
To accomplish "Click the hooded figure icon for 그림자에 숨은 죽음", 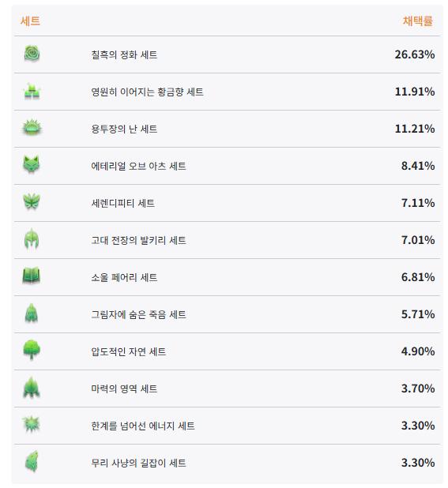I will pos(32,313).
